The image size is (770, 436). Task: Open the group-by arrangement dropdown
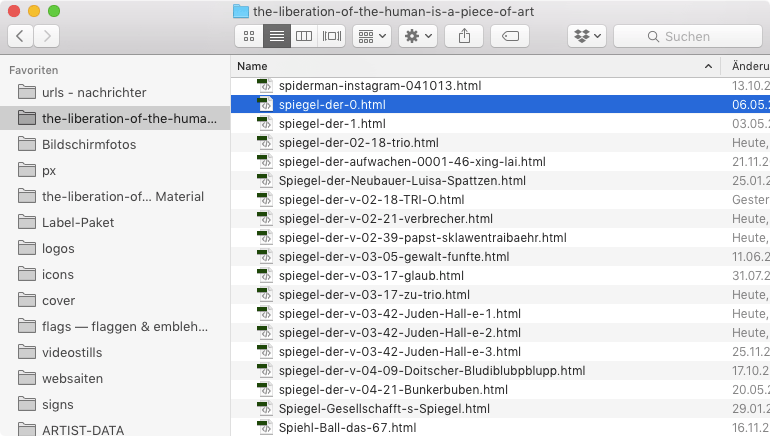(x=372, y=36)
